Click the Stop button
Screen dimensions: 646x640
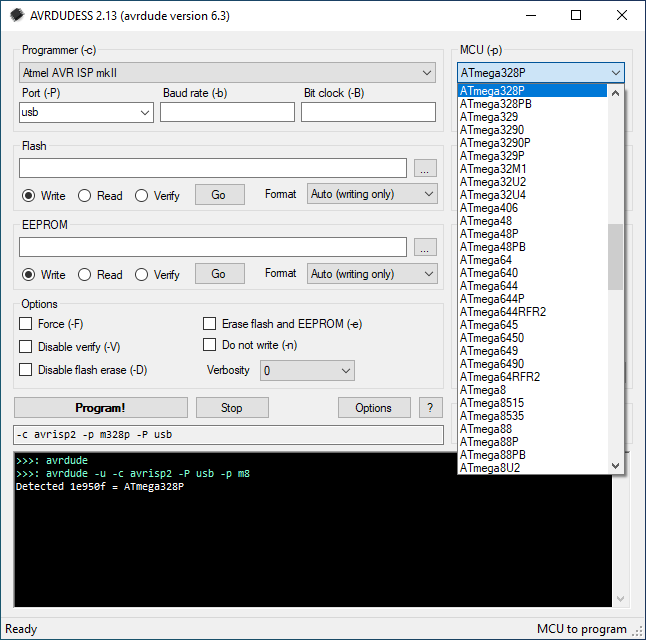coord(232,408)
